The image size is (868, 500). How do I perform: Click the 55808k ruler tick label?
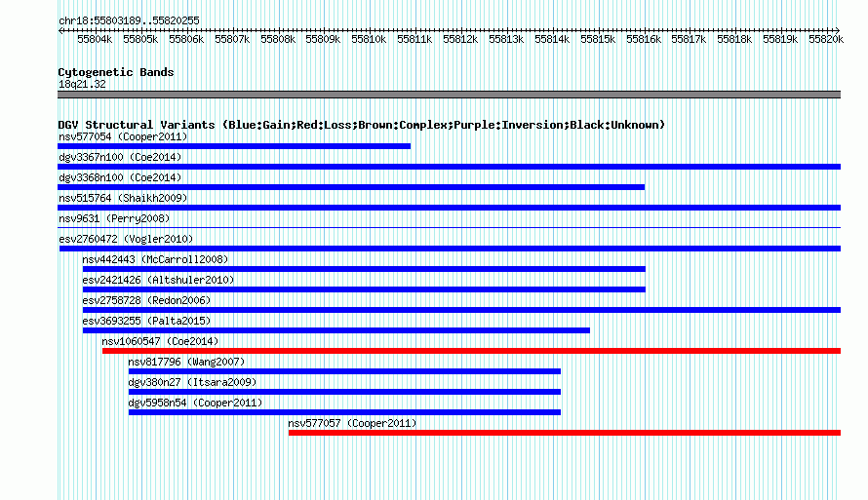278,39
